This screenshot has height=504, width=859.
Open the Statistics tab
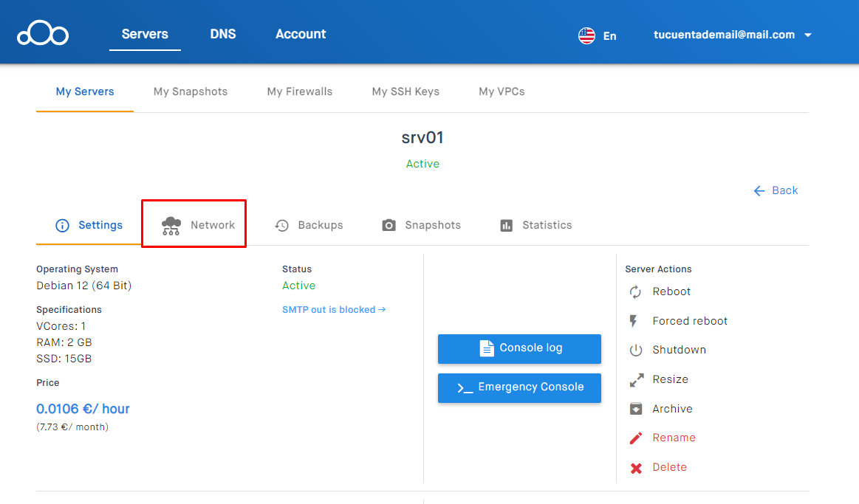click(535, 225)
